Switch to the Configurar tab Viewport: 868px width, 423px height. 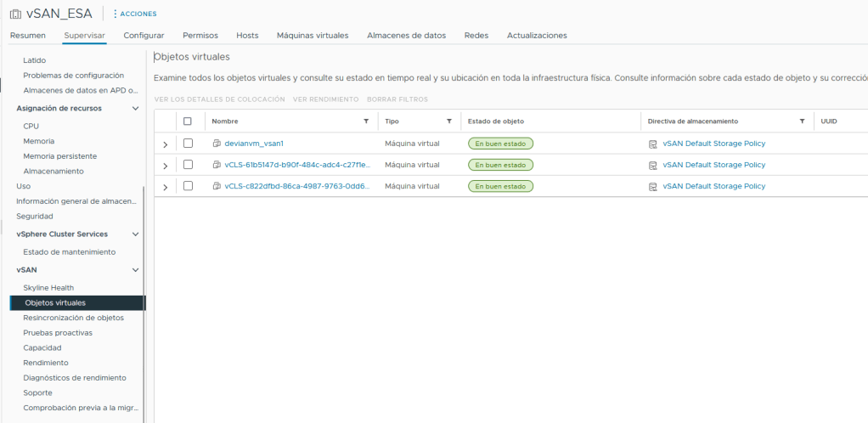(x=144, y=36)
